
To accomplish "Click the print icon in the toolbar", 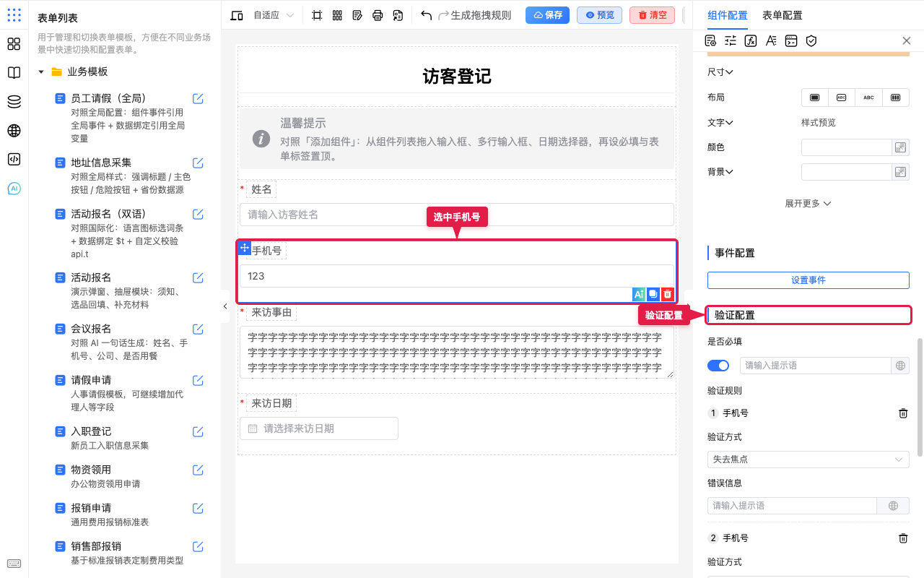I will [x=378, y=15].
